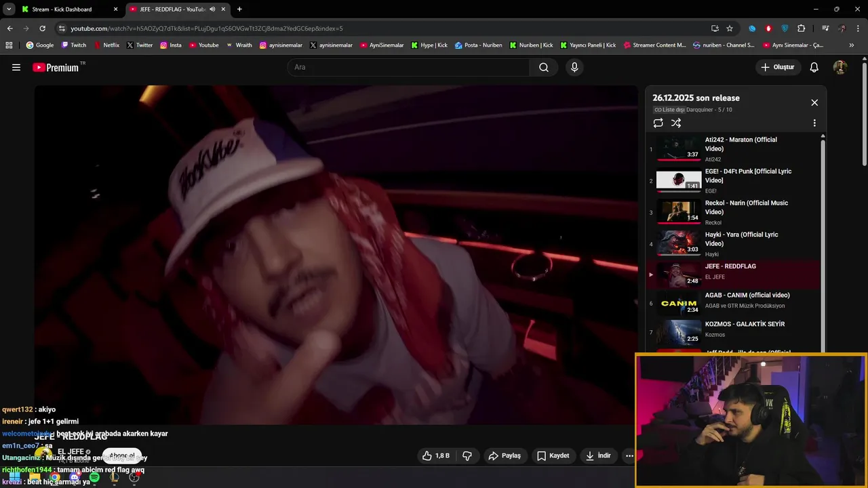Open Chrome extensions puzzle menu
This screenshot has height=488, width=868.
tap(801, 28)
